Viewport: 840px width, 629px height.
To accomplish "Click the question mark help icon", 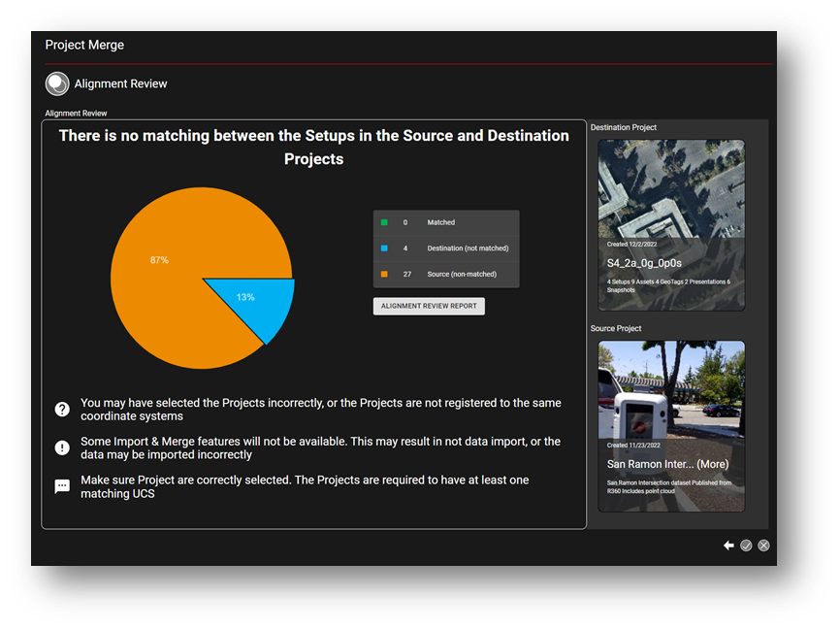I will (x=62, y=410).
